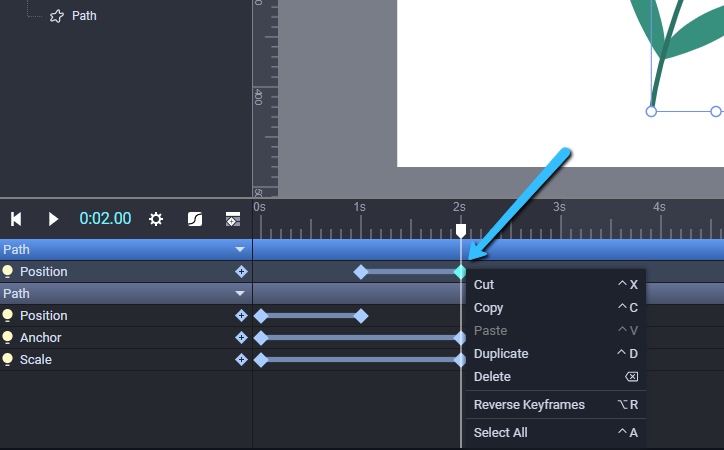Choose Select All from context menu
724x450 pixels.
click(x=556, y=432)
